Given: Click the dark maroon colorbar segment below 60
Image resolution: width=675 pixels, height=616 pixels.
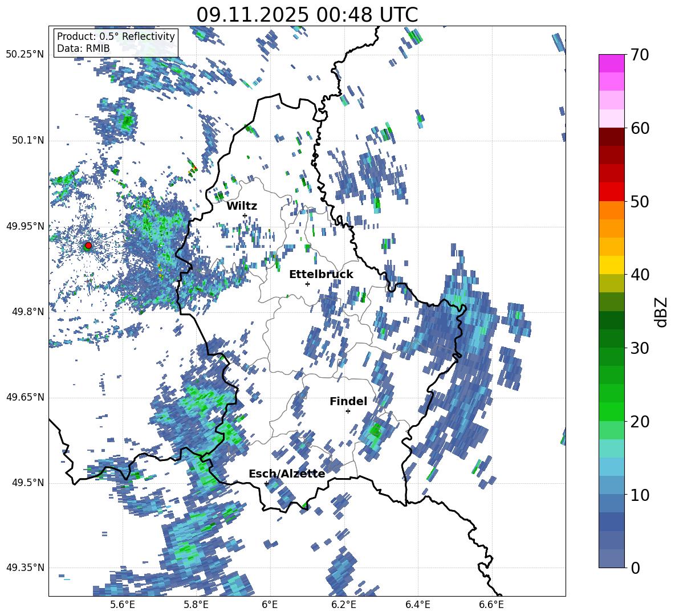Looking at the screenshot, I should click(611, 137).
